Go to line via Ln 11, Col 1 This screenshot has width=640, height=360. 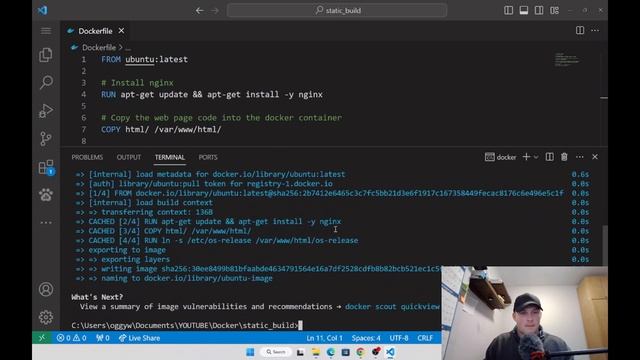click(324, 338)
